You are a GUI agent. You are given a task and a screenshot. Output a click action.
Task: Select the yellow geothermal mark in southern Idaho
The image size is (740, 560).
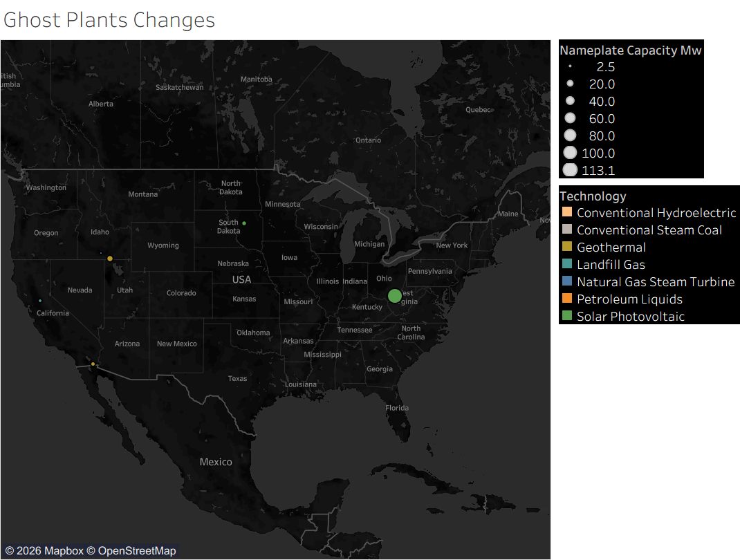pyautogui.click(x=110, y=259)
